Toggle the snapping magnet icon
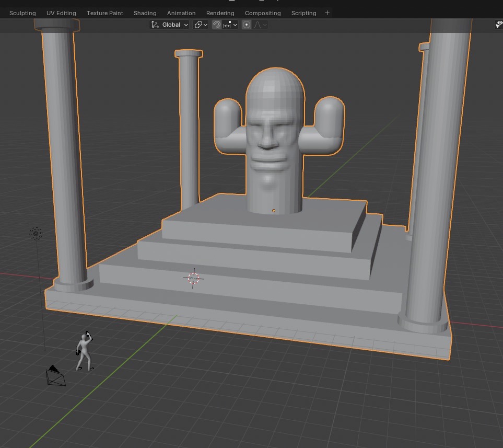The width and height of the screenshot is (503, 448). (217, 25)
